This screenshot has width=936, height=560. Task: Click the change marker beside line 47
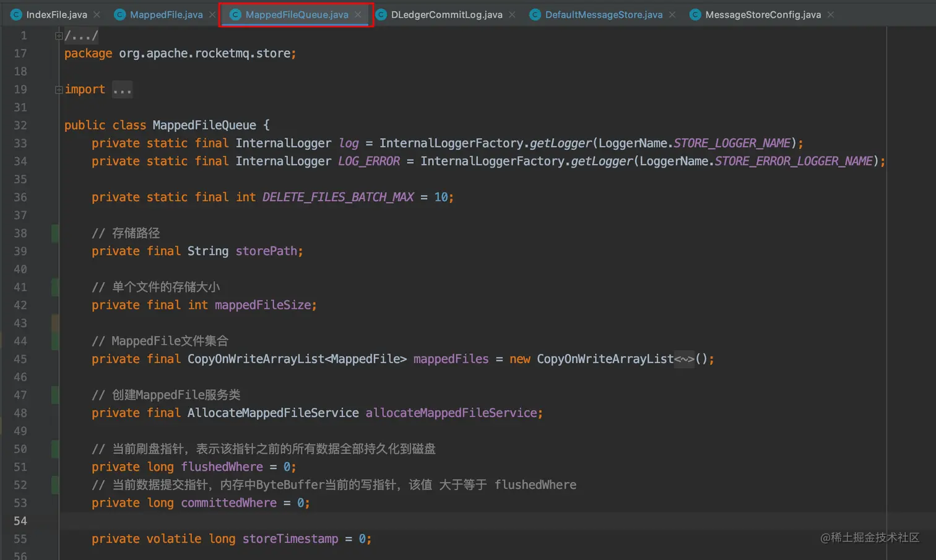55,395
